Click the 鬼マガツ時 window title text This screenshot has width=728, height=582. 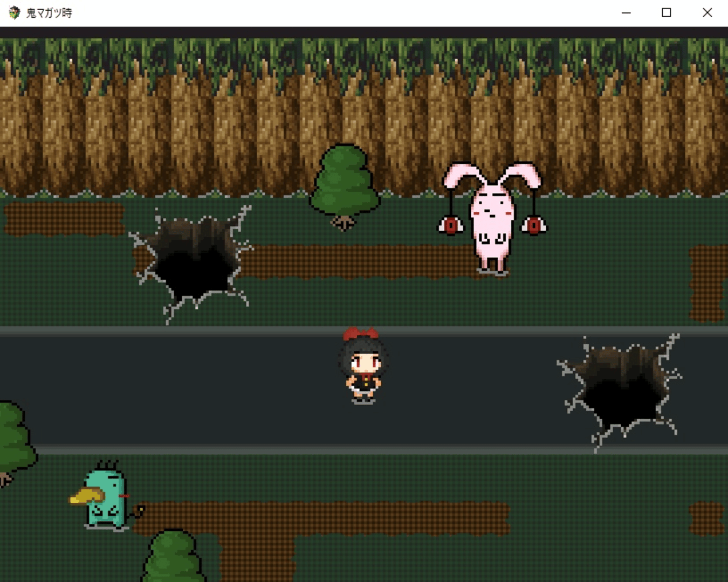point(49,13)
